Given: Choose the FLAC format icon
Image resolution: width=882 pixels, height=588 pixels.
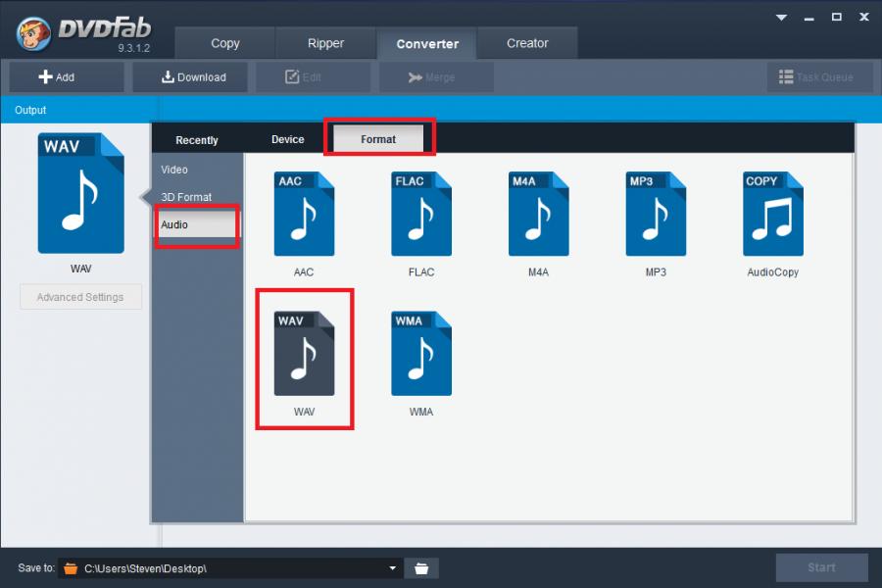Looking at the screenshot, I should tap(421, 214).
